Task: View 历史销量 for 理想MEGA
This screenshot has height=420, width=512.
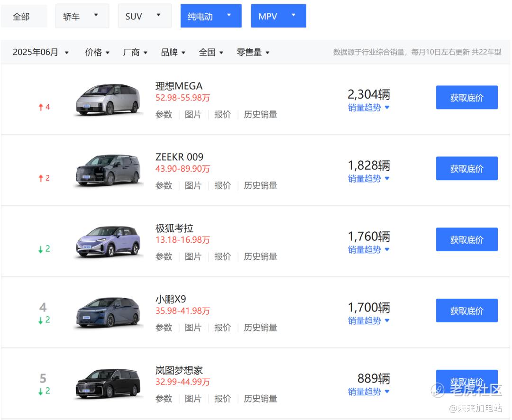Action: pos(260,115)
